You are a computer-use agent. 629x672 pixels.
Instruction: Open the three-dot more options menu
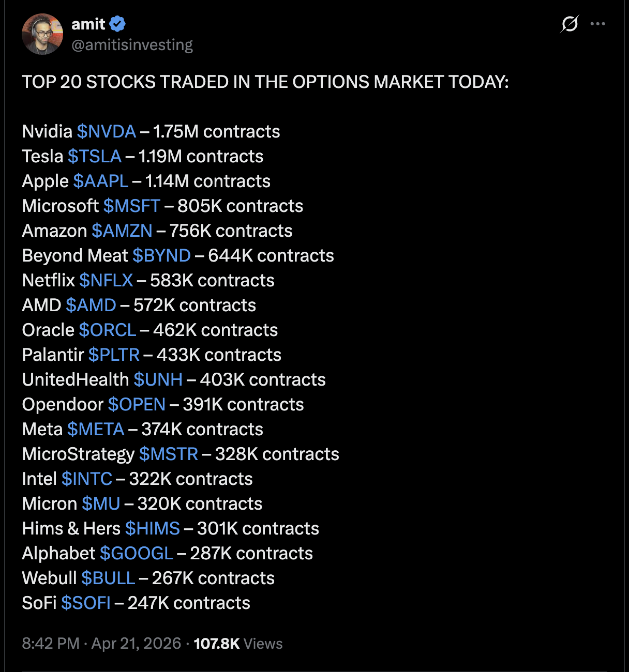[x=597, y=24]
